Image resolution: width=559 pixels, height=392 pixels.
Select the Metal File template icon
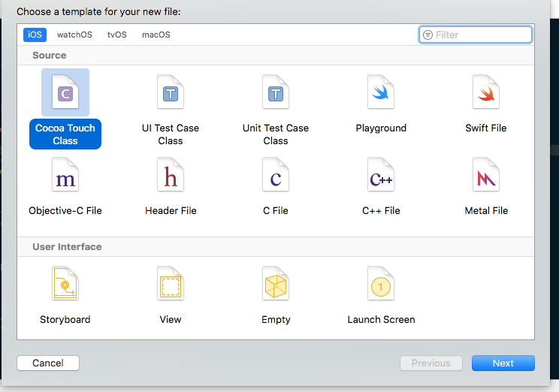(x=486, y=175)
